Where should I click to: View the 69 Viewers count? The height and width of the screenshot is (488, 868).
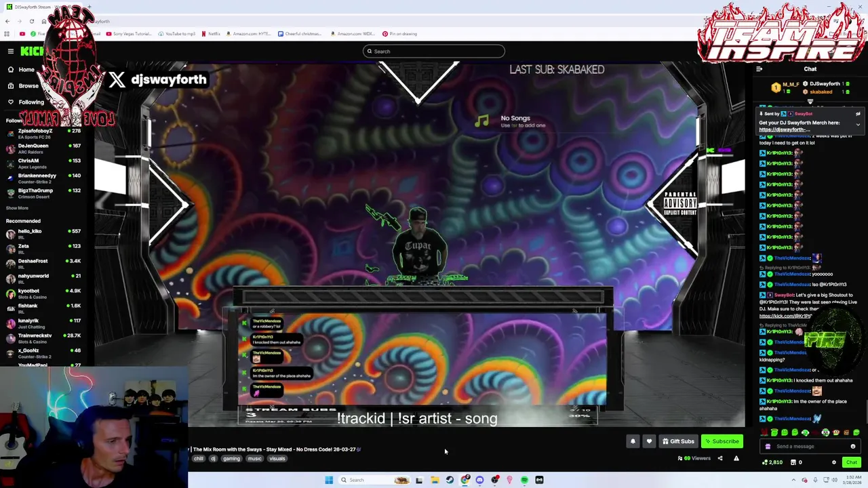694,458
